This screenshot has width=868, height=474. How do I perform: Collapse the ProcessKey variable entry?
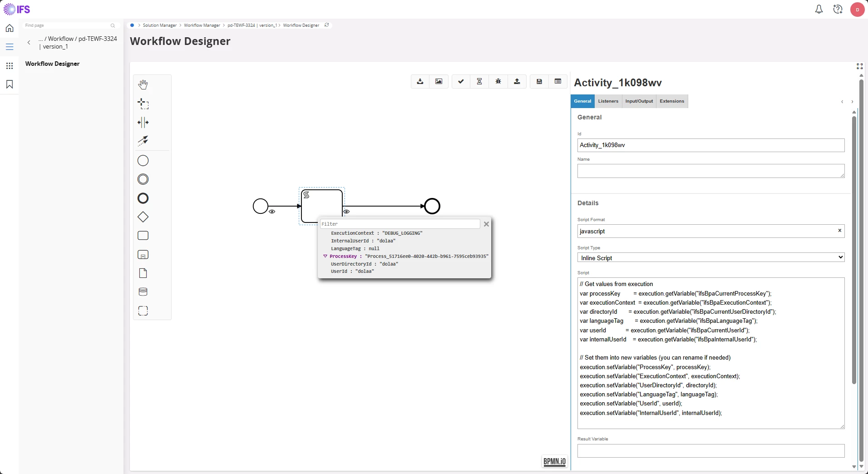coord(325,256)
